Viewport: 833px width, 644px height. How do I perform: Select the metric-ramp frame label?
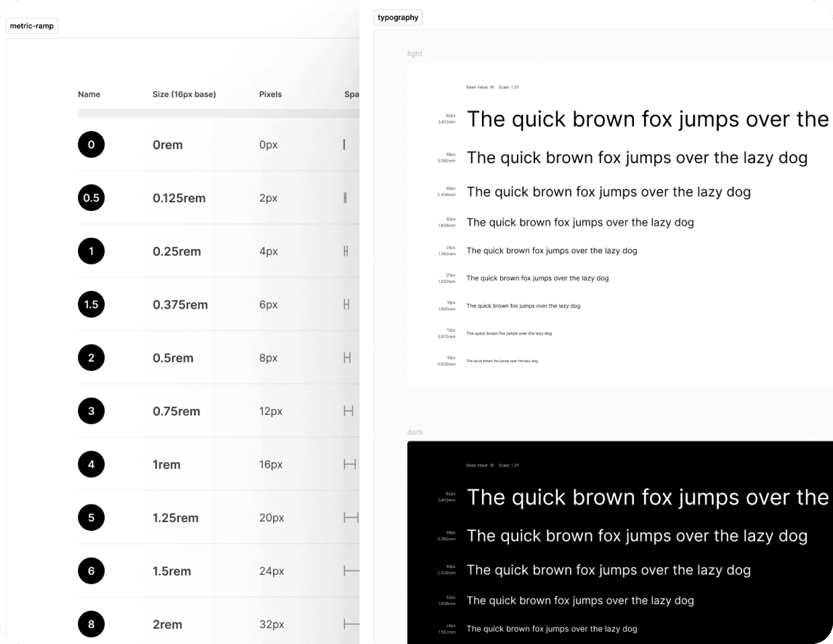tap(32, 26)
